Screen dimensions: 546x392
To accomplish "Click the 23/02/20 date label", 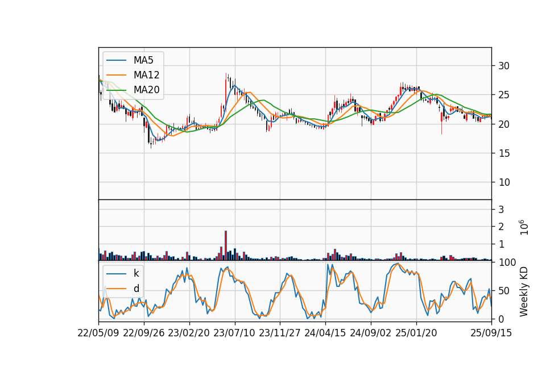I will 189,333.
